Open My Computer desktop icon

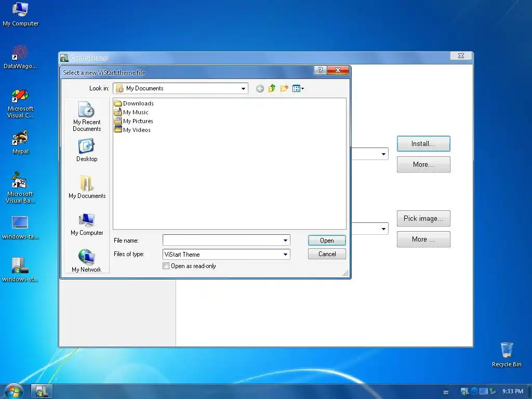[x=20, y=14]
